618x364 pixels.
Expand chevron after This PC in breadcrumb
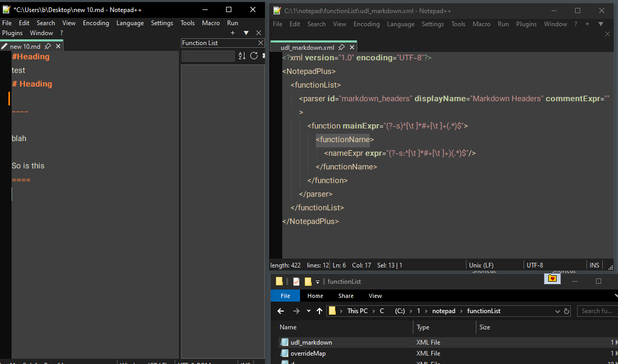point(374,311)
